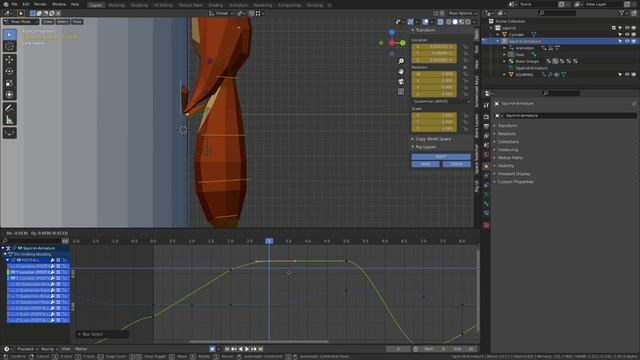Click the graph editor horizontal scrollbar
This screenshot has height=360, width=640.
click(x=259, y=342)
